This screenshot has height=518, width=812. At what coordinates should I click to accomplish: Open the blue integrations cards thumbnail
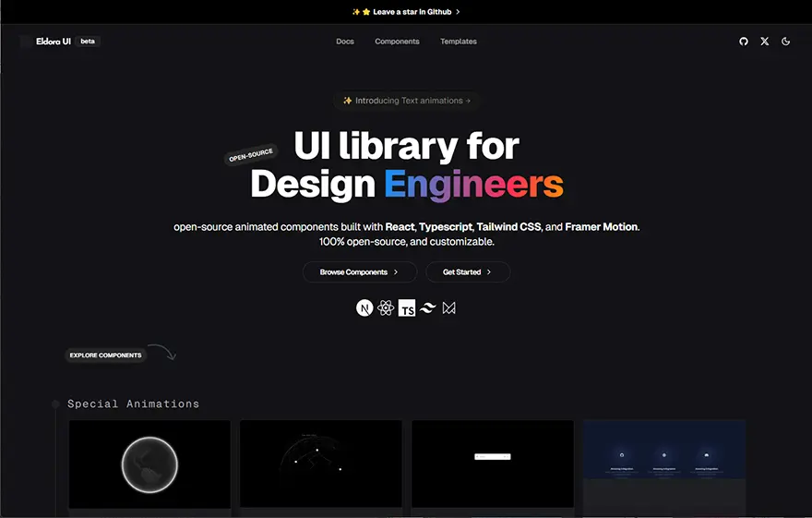663,466
